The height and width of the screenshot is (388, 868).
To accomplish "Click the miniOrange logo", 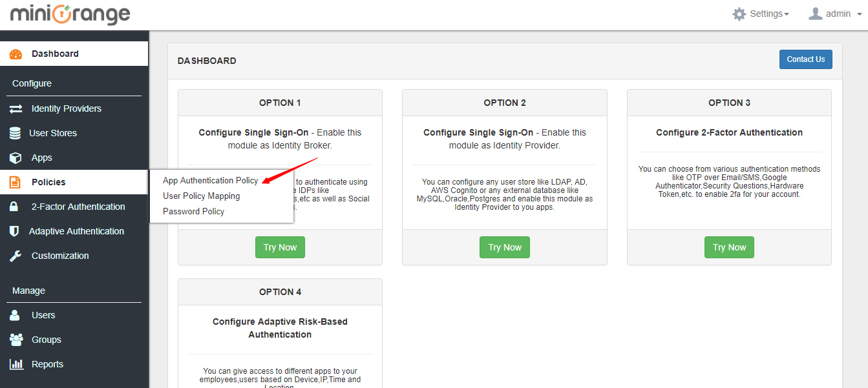I will click(70, 14).
